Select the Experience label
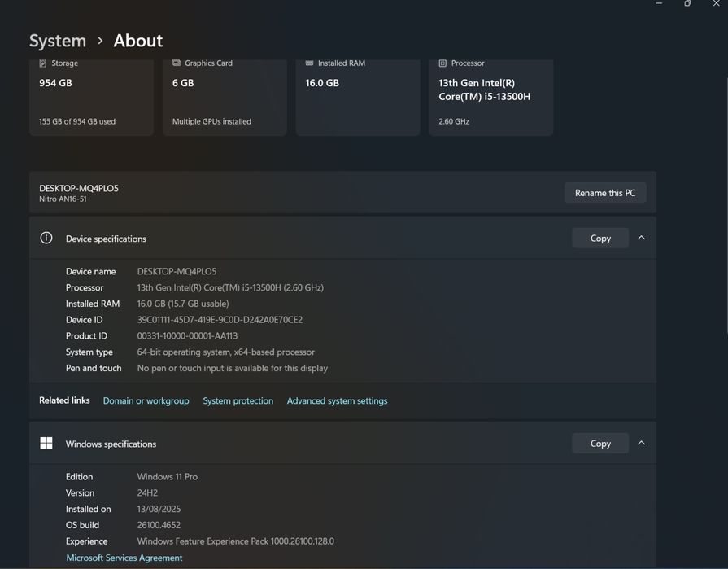 click(86, 541)
